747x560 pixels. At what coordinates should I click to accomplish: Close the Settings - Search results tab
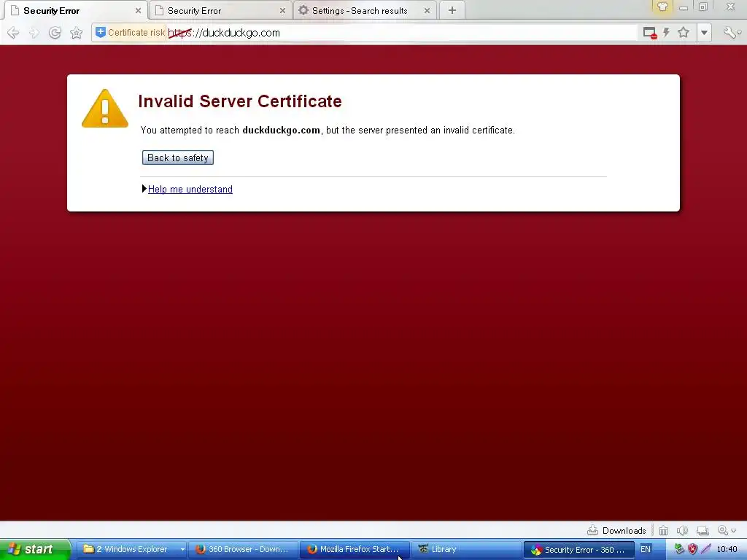427,10
